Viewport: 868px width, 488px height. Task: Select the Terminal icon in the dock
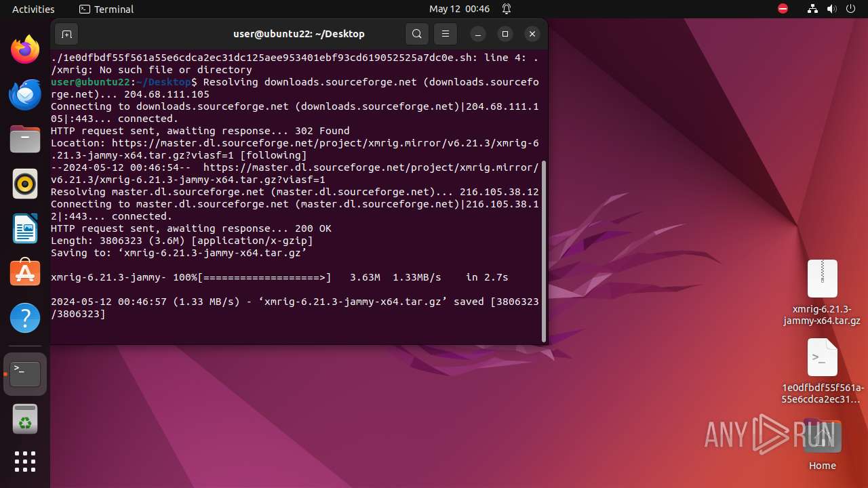pos(25,374)
